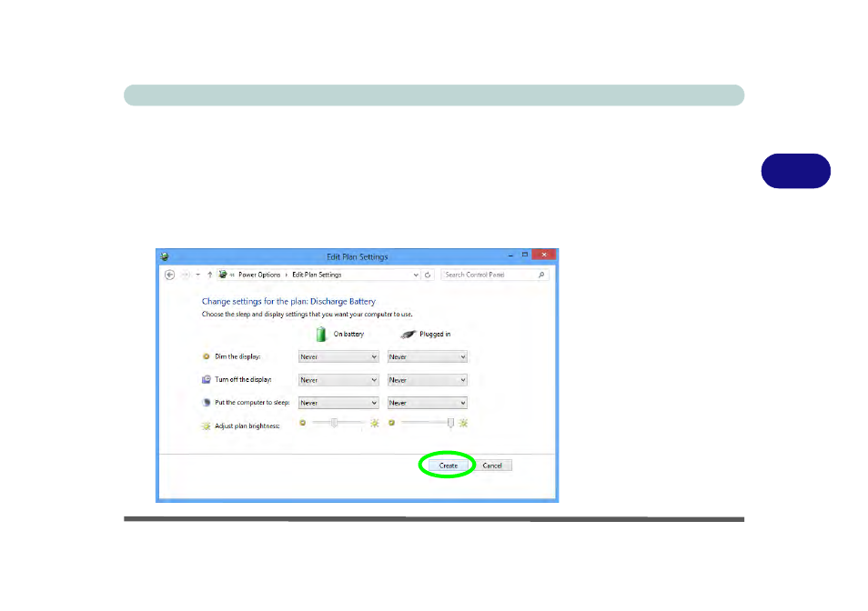The height and width of the screenshot is (611, 868).
Task: Click 'Put the computer to sleep:' label
Action: point(252,403)
